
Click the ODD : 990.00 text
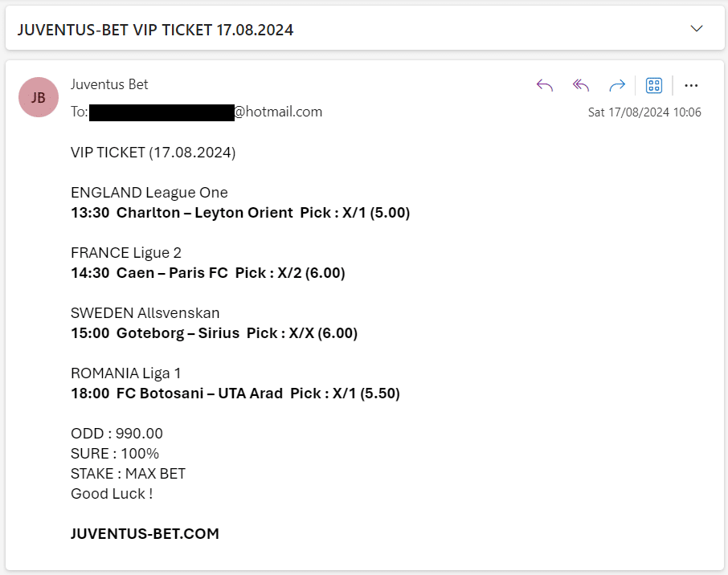[117, 434]
